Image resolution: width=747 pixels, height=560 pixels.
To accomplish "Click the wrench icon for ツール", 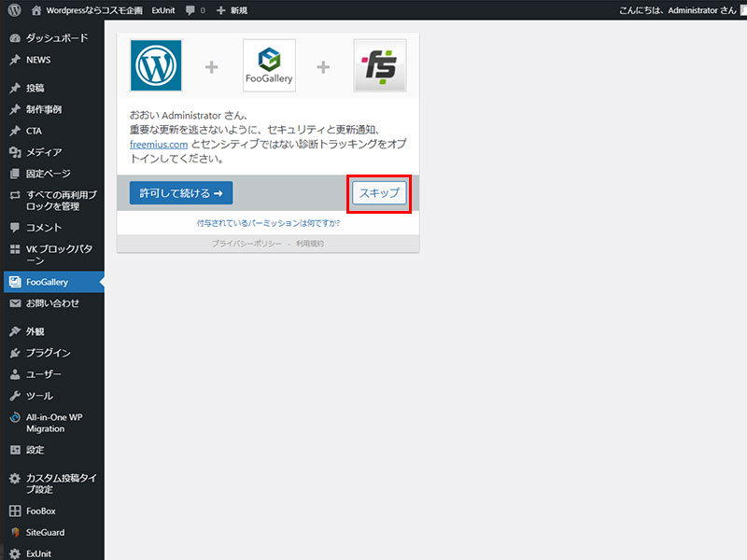I will click(x=15, y=396).
